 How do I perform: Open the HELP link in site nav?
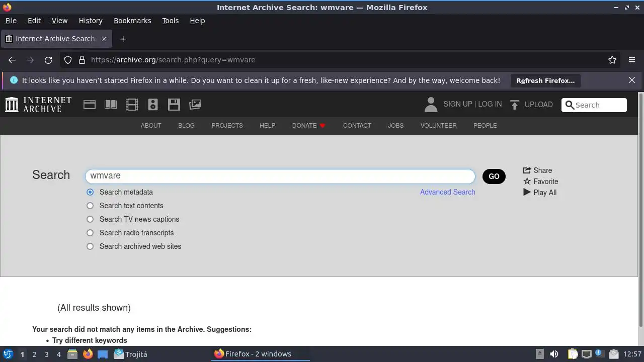tap(267, 126)
